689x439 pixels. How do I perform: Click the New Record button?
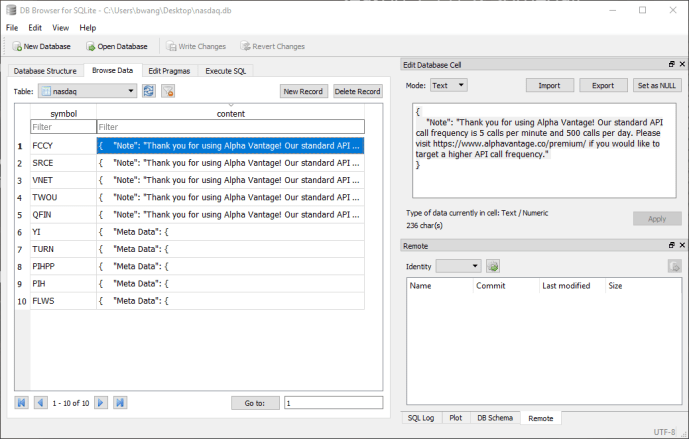click(303, 91)
